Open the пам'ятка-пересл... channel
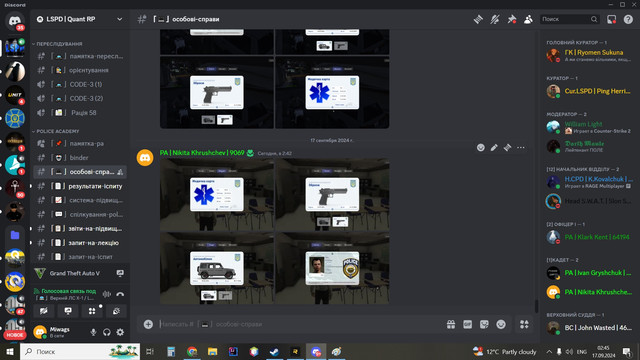The height and width of the screenshot is (360, 640). [80, 56]
